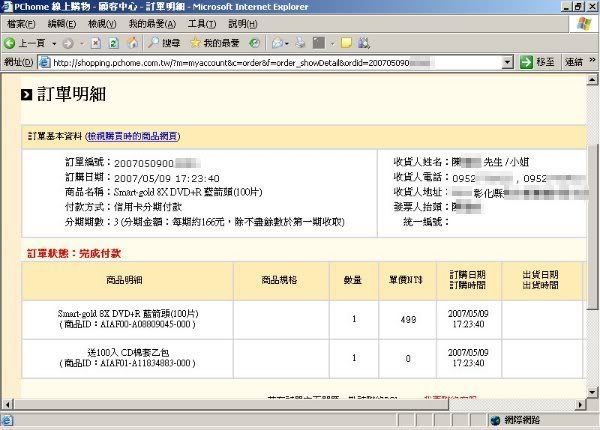
Task: Open the History toolbar icon
Action: coord(254,43)
